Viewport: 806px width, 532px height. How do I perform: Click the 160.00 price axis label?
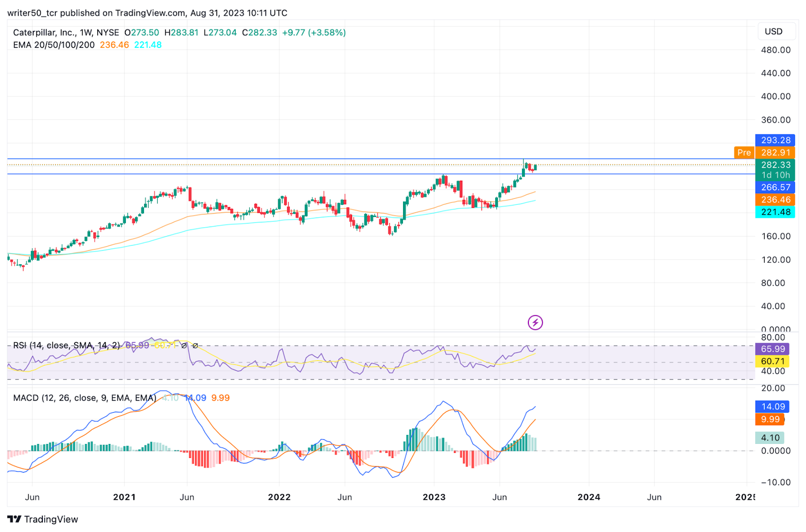click(776, 236)
